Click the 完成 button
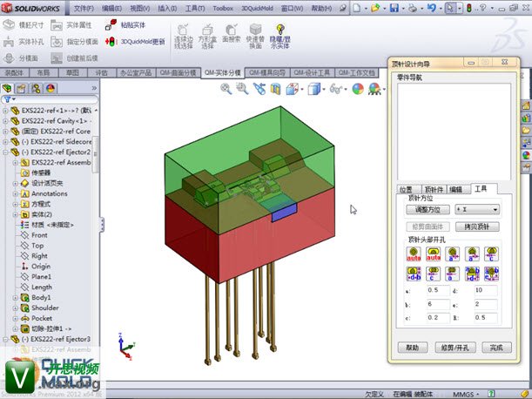 pyautogui.click(x=496, y=348)
